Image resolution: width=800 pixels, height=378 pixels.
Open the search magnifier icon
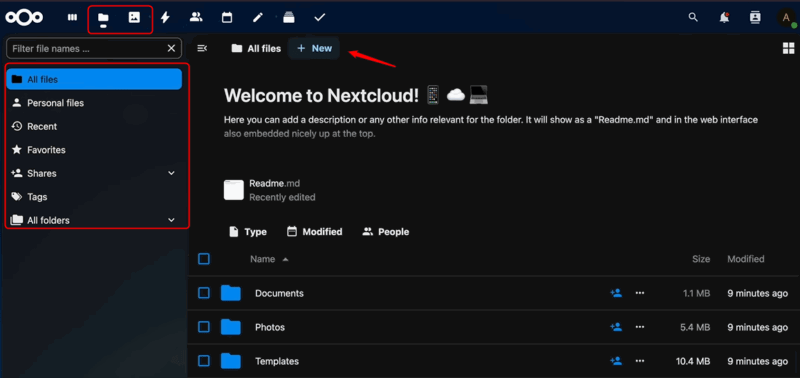point(693,17)
